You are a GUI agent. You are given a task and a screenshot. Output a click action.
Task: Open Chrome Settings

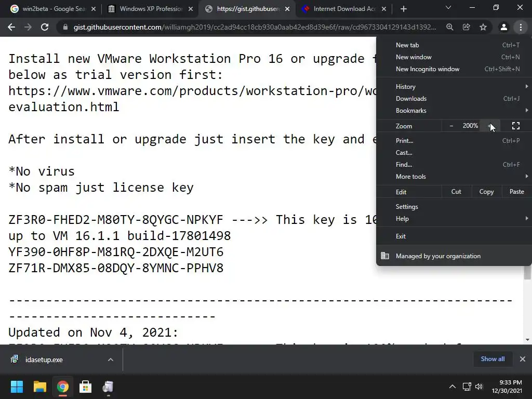(x=454, y=207)
